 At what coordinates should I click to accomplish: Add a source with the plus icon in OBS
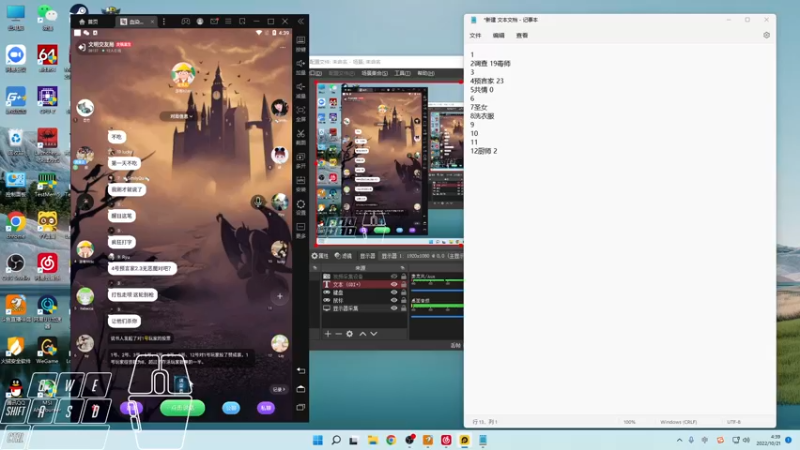[x=328, y=334]
